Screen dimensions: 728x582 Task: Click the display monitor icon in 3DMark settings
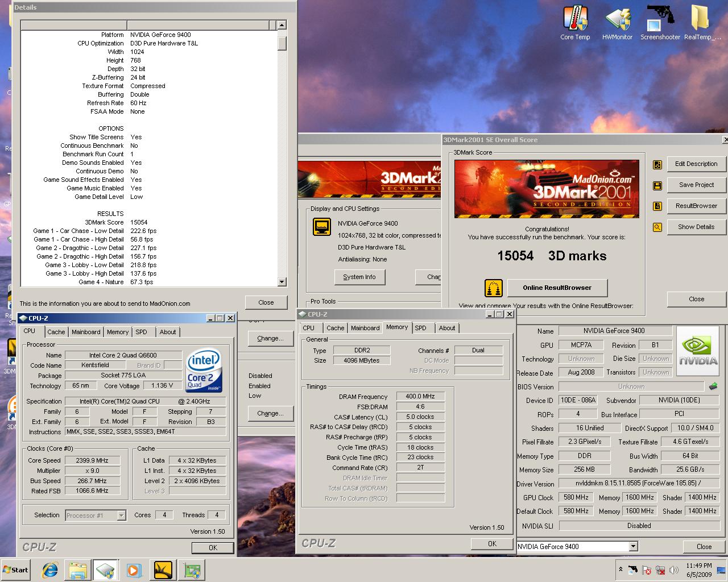tap(322, 227)
